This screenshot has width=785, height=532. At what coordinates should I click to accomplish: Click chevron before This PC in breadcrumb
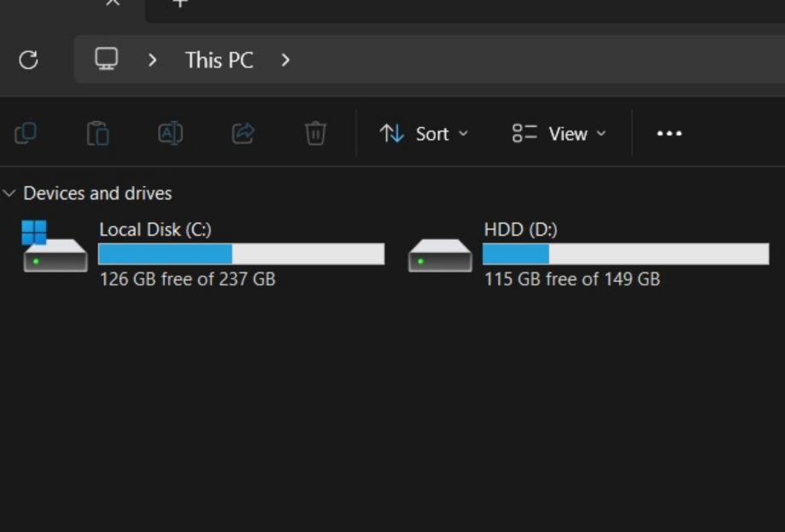pyautogui.click(x=152, y=60)
